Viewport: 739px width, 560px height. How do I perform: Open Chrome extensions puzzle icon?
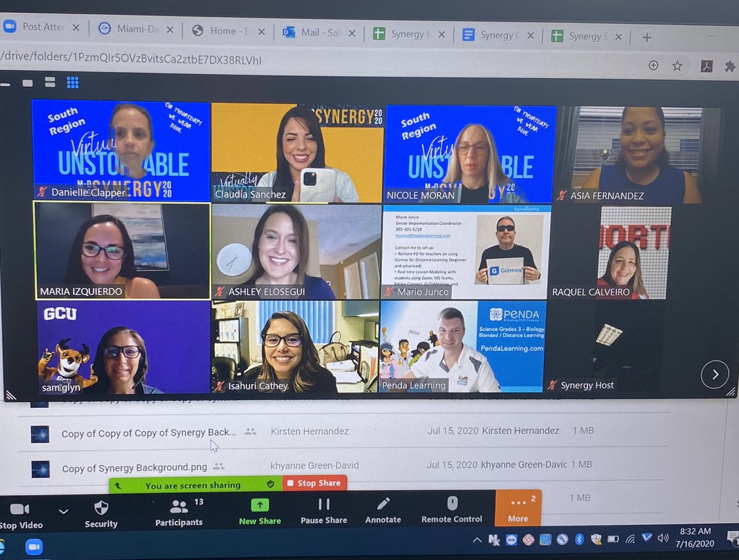click(x=730, y=66)
